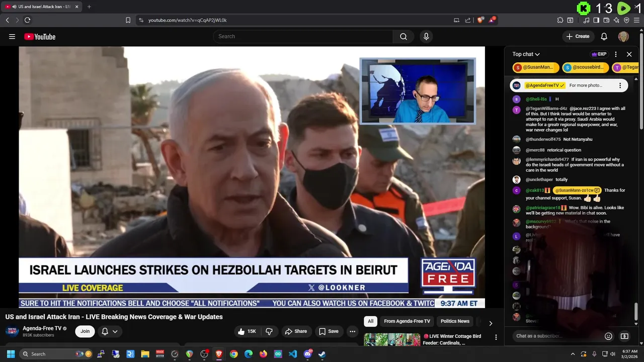Click the YouTube search magnifier button
Screen dimensions: 644x362
(404, 36)
